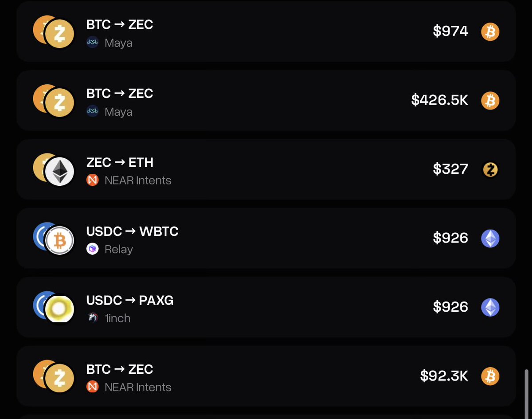Open the ZEC → ETH swap entry
Viewport: 532px width, 419px height.
coord(120,163)
